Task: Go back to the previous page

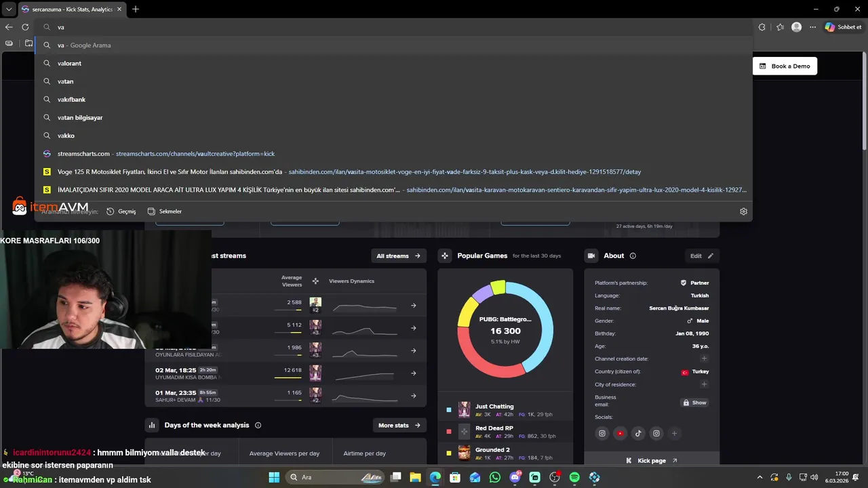Action: click(9, 27)
